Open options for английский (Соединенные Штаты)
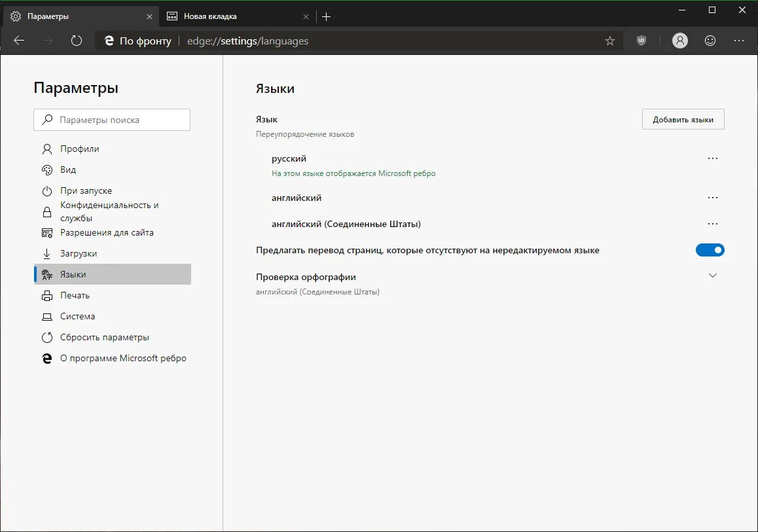758x532 pixels. [712, 224]
